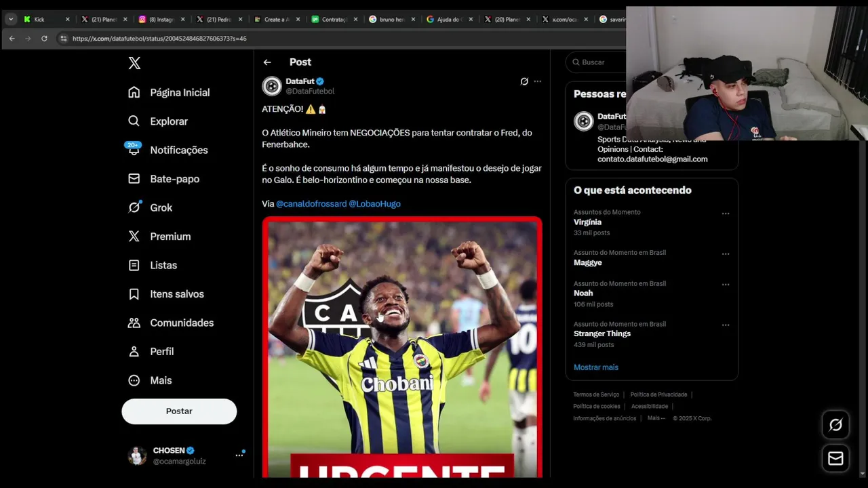Open Página Inicial home icon

click(x=134, y=92)
